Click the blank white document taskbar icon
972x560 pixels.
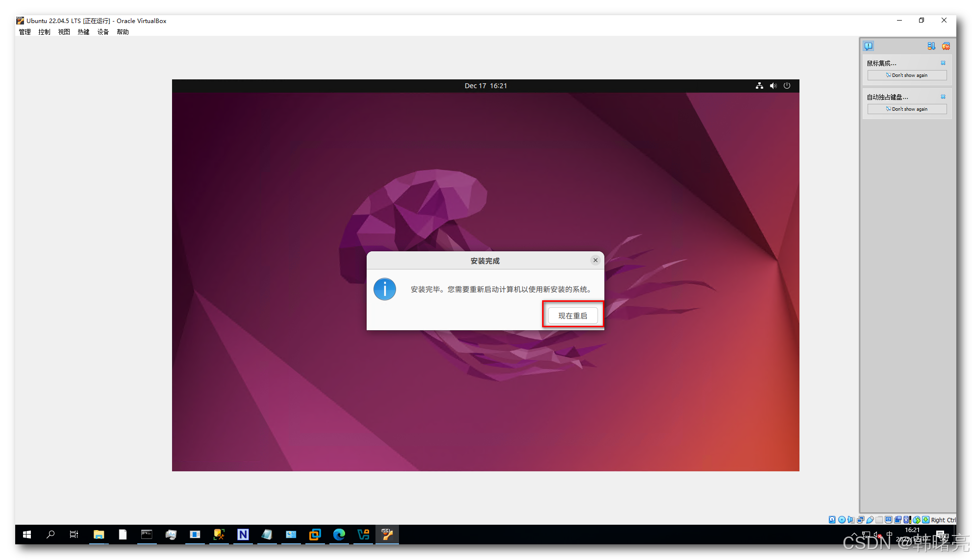(123, 535)
